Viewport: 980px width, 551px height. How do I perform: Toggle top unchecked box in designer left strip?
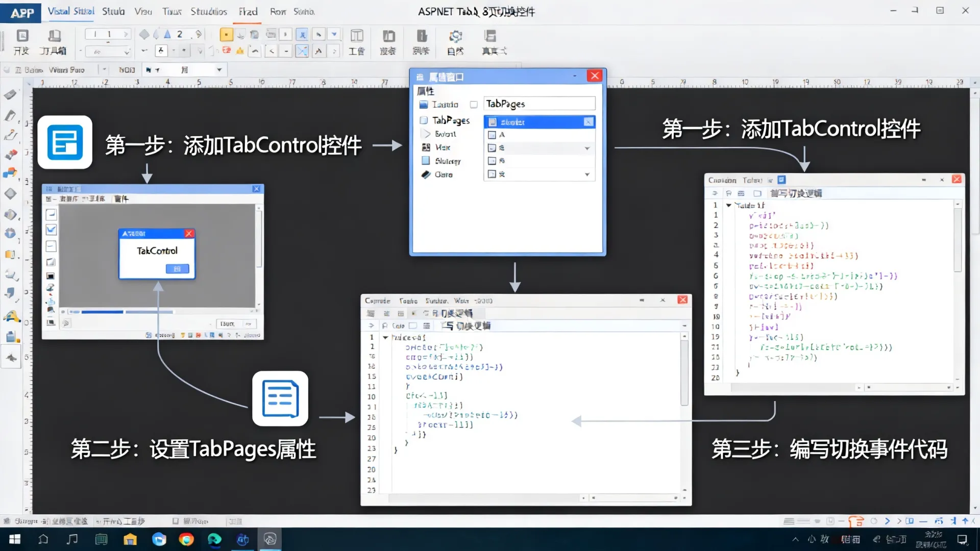tap(51, 214)
